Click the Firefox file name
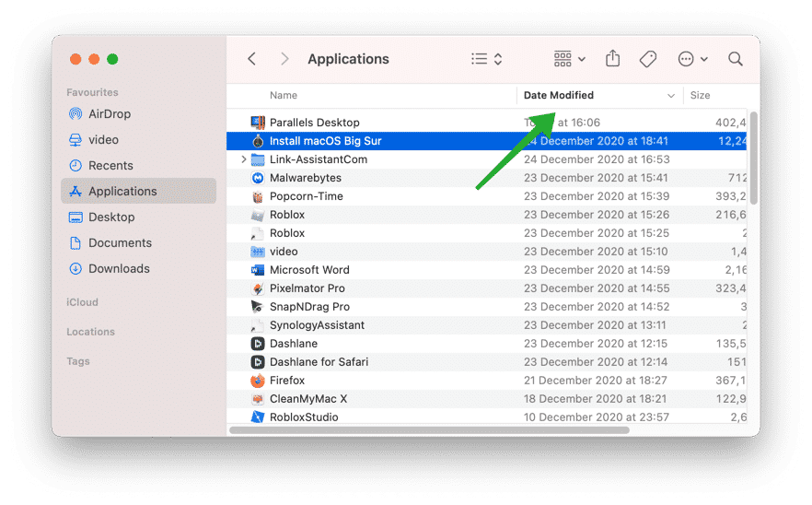This screenshot has height=505, width=812. pos(287,381)
